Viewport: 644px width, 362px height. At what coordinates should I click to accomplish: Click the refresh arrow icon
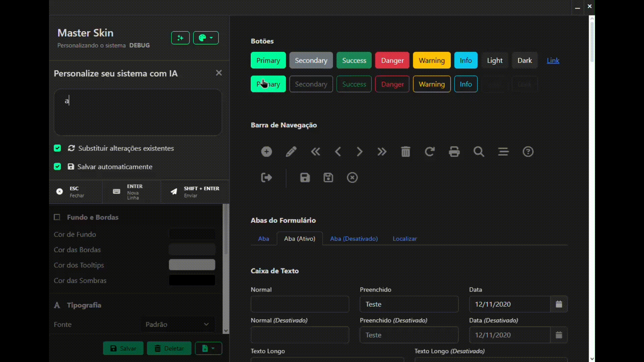pos(430,152)
